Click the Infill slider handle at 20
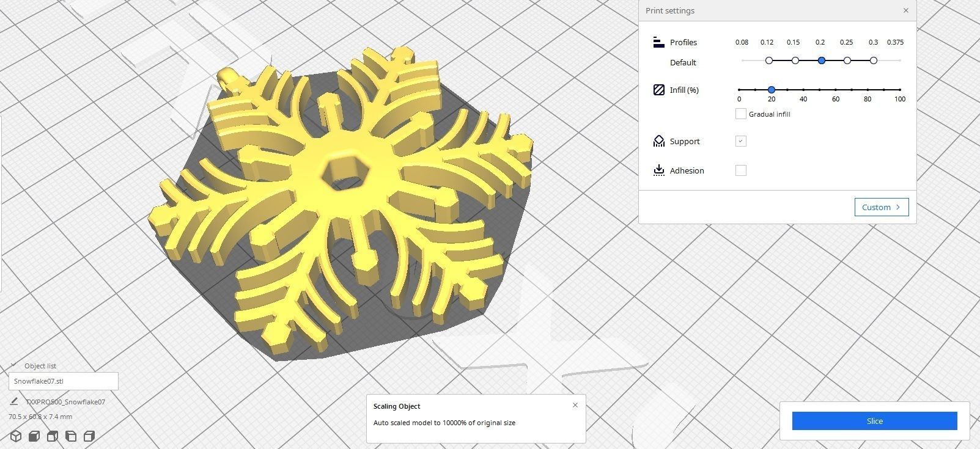This screenshot has height=449, width=980. coord(772,90)
